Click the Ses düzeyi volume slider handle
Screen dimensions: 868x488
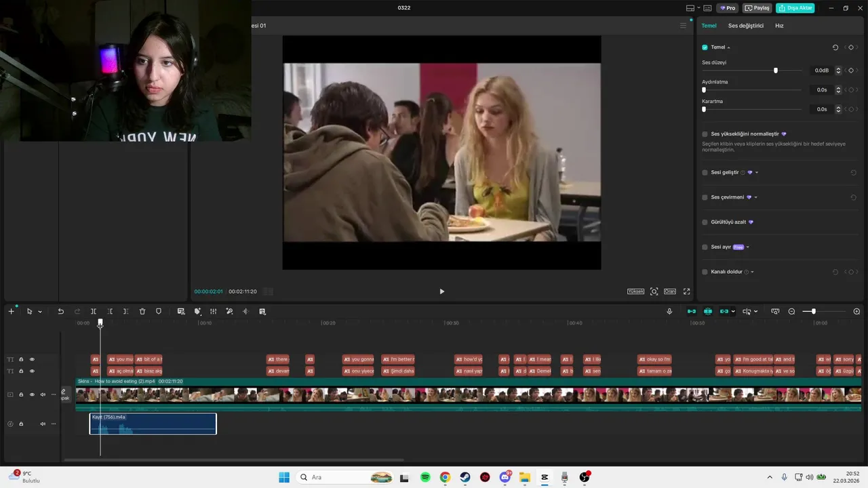[x=776, y=70]
